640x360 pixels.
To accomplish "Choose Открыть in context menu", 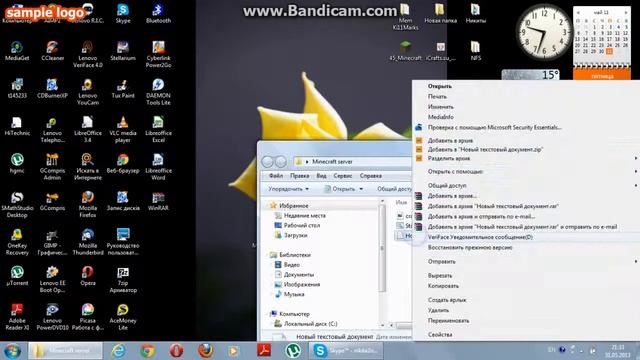I will coord(440,86).
